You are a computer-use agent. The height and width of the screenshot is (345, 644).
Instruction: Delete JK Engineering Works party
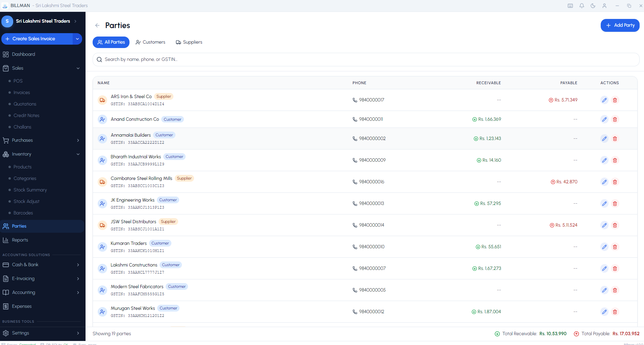615,204
